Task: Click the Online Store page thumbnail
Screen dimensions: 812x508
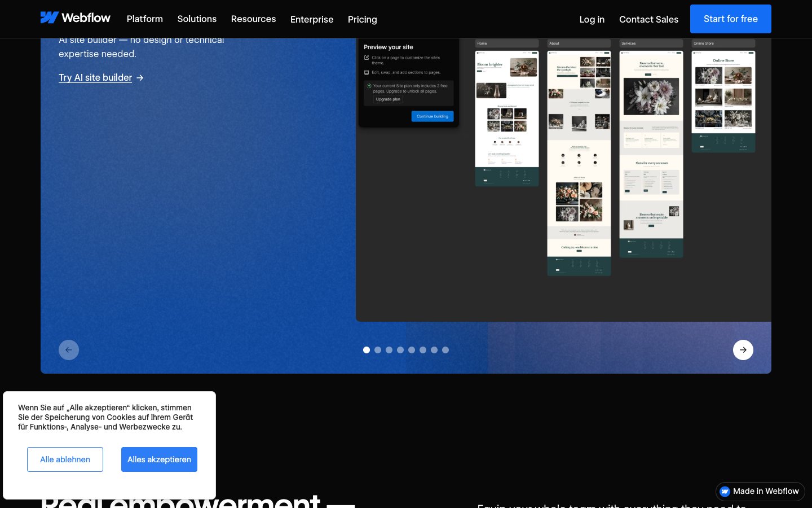Action: [x=723, y=102]
